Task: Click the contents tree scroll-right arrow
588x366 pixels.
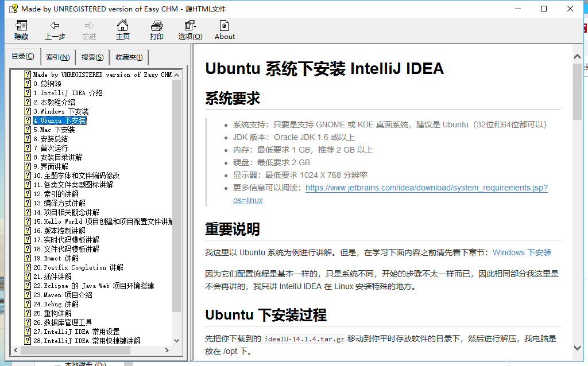Action: click(167, 351)
